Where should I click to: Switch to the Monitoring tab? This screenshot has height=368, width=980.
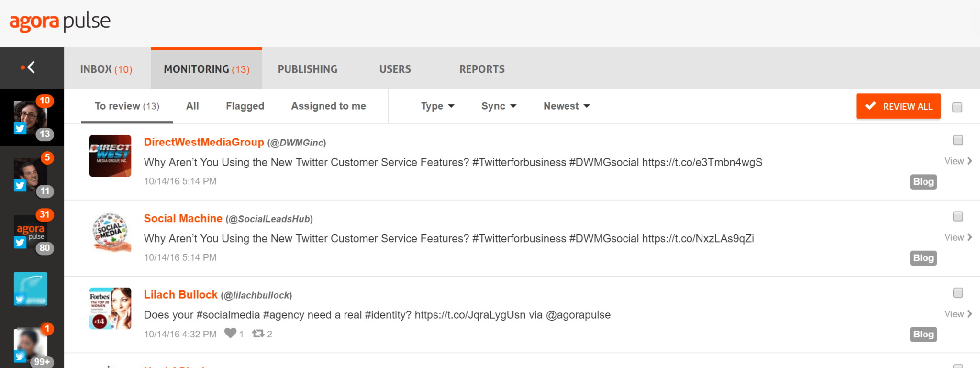click(206, 69)
